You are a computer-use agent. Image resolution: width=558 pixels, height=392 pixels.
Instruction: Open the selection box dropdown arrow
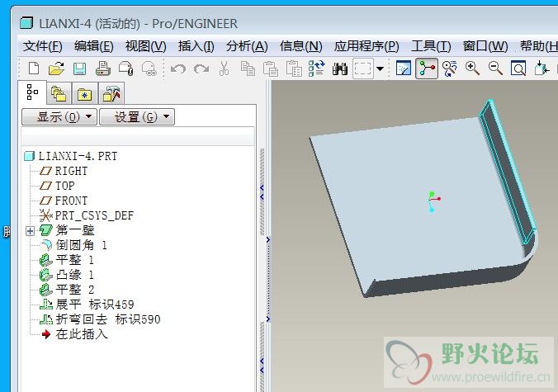380,68
